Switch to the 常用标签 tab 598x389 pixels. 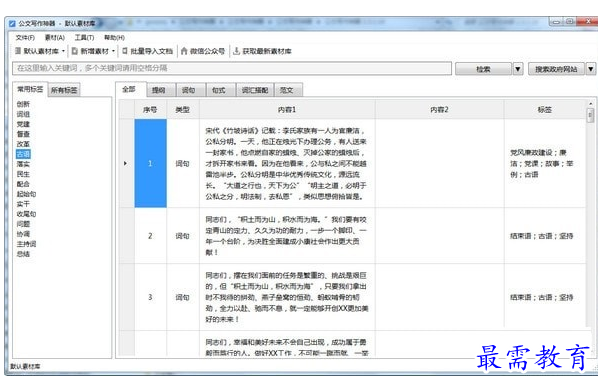click(x=30, y=89)
